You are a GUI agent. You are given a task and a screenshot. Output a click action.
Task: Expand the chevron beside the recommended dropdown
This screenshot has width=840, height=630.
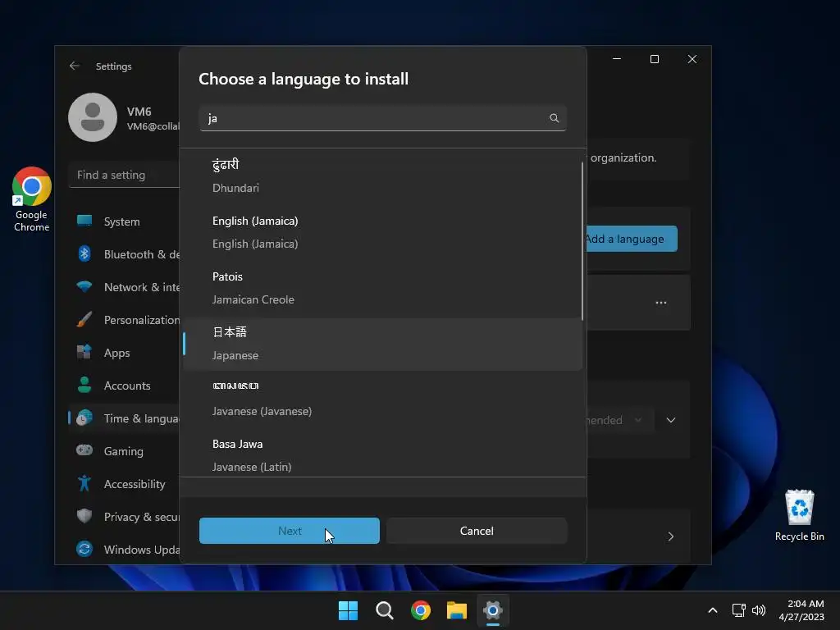click(671, 420)
